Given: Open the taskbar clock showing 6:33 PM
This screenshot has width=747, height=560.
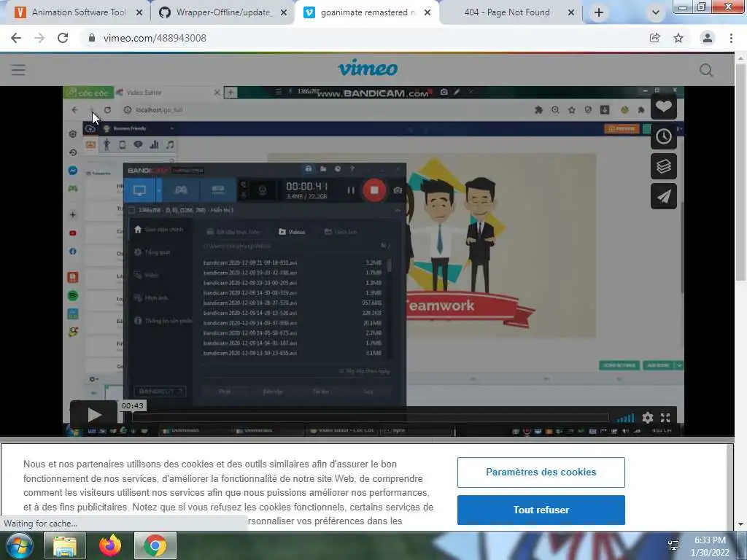Looking at the screenshot, I should click(710, 546).
